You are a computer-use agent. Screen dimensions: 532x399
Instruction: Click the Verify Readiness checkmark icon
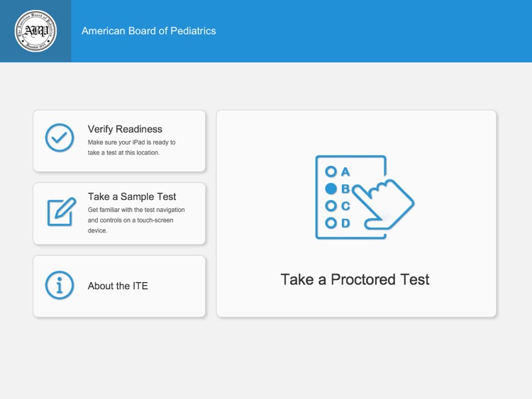point(60,137)
